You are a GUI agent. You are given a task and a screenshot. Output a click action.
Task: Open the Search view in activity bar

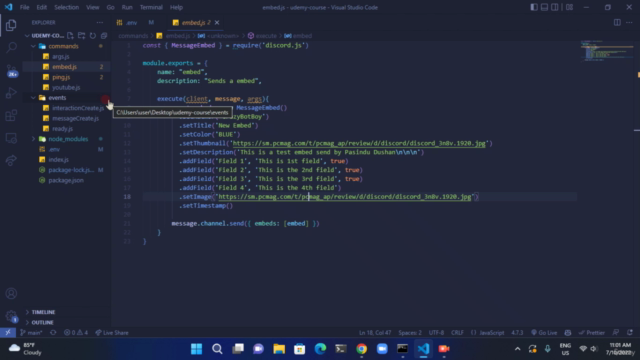11,48
